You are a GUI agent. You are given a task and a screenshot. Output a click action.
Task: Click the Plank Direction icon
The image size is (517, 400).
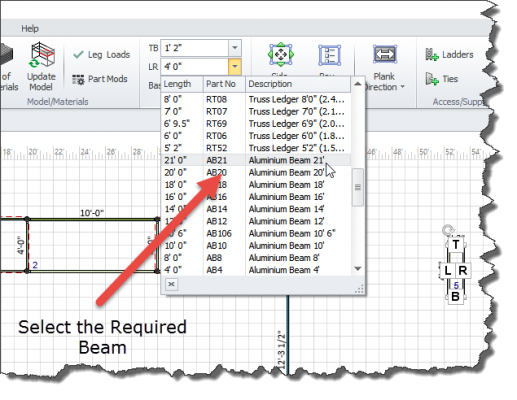click(x=385, y=54)
